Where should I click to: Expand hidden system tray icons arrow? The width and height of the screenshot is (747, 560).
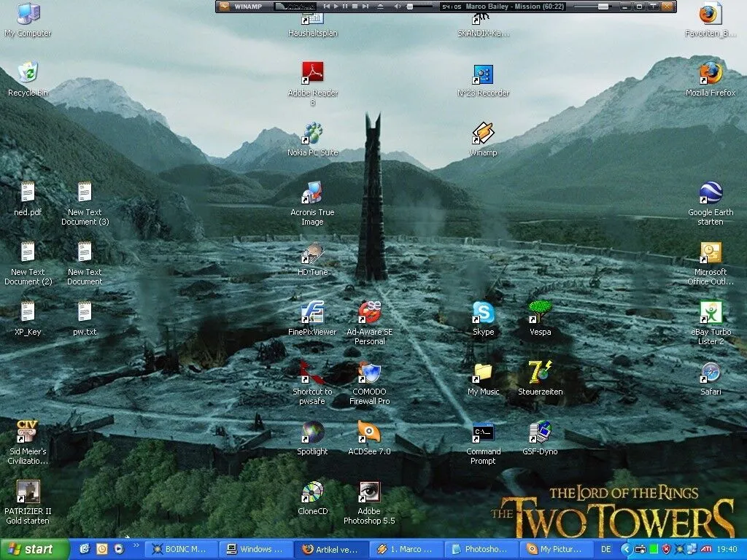[x=625, y=549]
